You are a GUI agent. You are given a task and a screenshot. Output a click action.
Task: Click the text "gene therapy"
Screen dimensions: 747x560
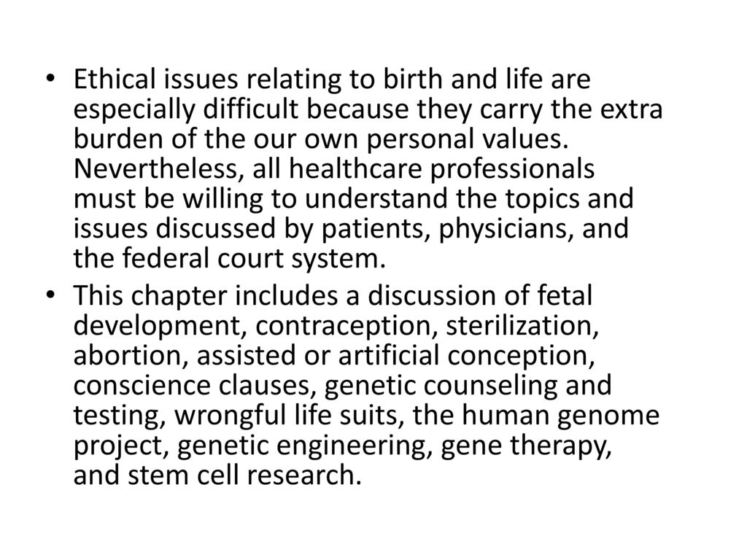(522, 446)
